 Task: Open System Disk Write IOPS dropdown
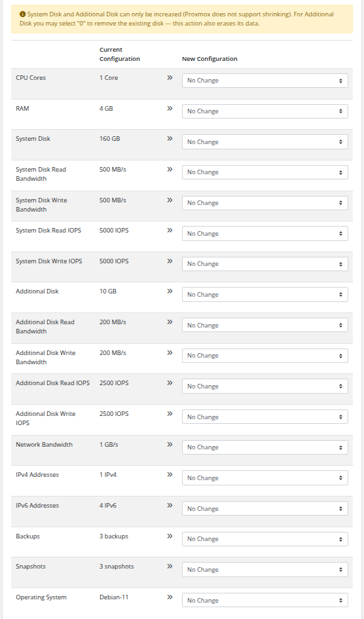[264, 264]
